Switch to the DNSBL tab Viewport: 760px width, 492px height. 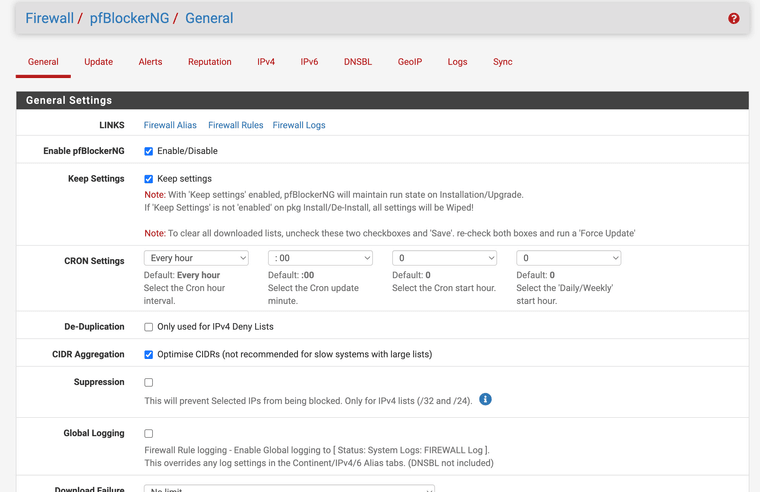pyautogui.click(x=358, y=62)
